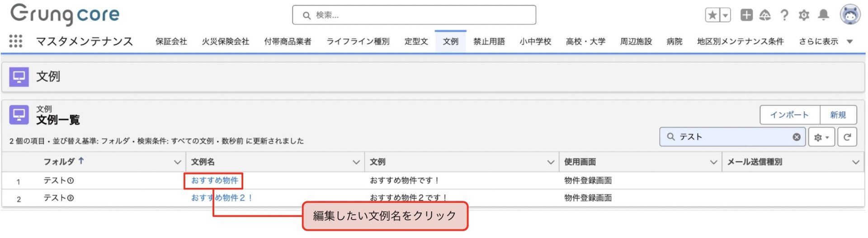Screen dimensions: 868x238
Task: Click the 新規 button
Action: 838,115
